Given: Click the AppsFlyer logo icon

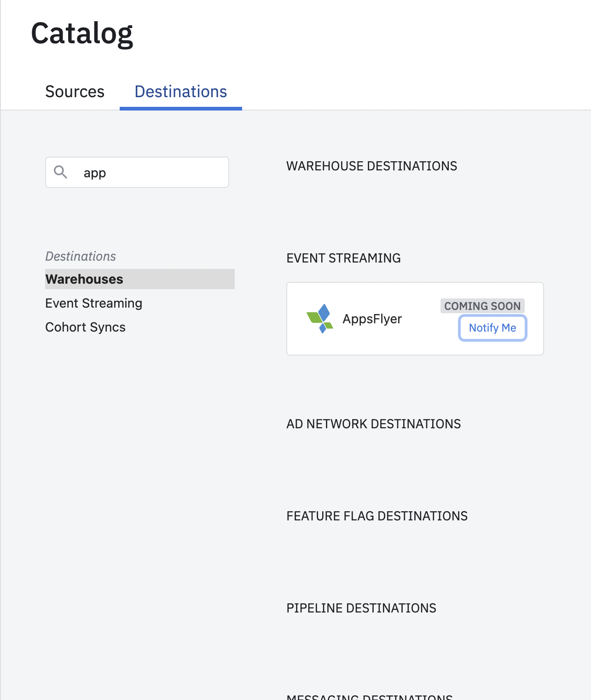Looking at the screenshot, I should click(x=320, y=319).
